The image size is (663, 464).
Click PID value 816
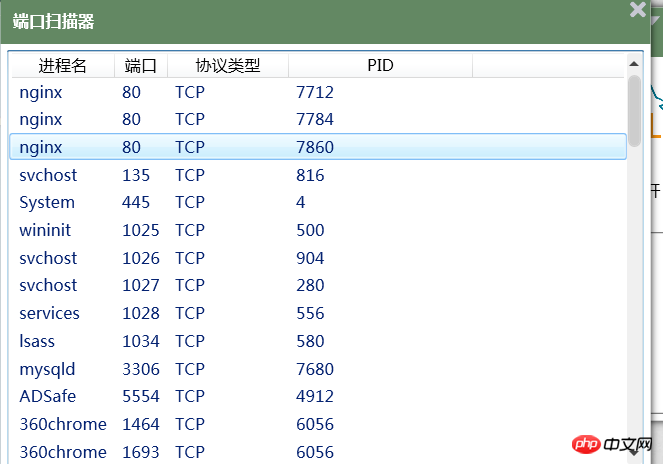(310, 175)
